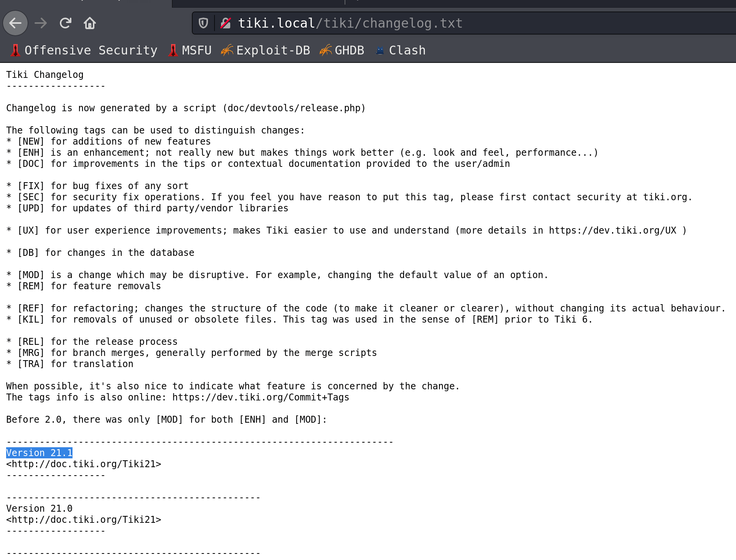Image resolution: width=736 pixels, height=560 pixels.
Task: Click the Exploit-DB spider favicon
Action: (227, 50)
